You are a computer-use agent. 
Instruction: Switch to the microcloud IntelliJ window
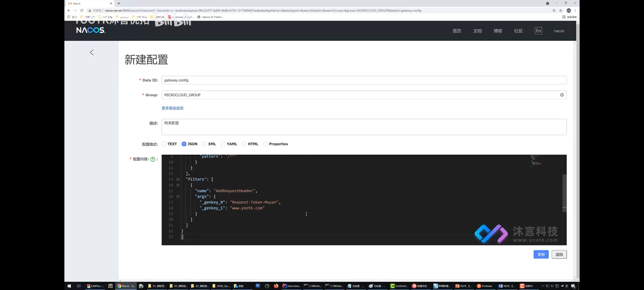pos(291,286)
